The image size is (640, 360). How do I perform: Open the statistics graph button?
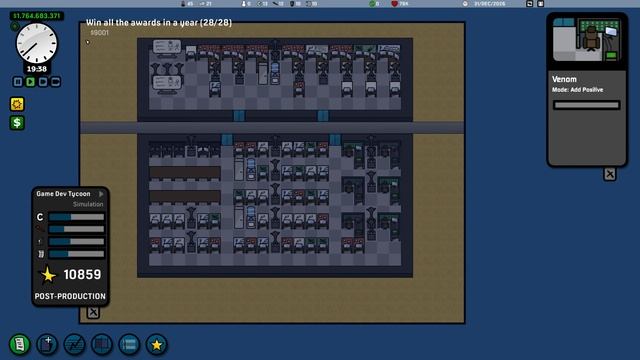(74, 344)
